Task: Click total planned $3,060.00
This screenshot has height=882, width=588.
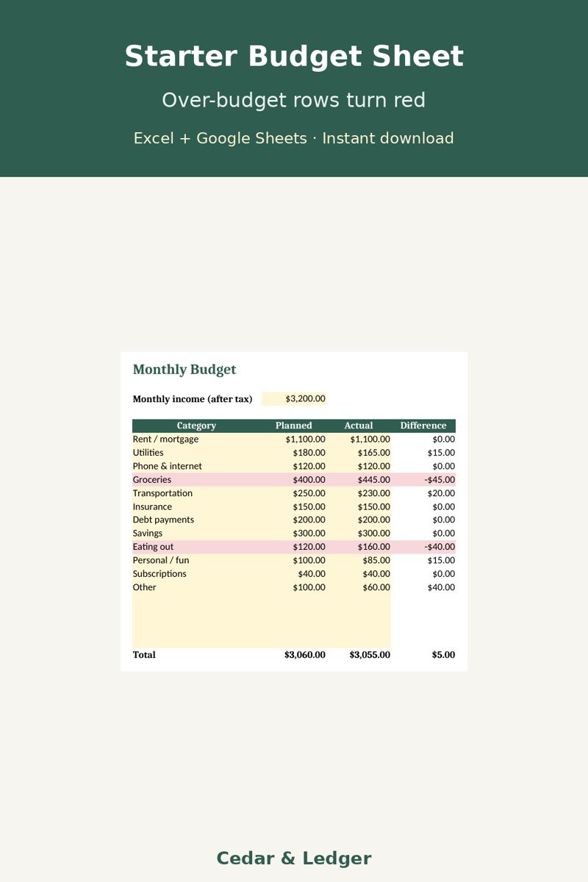Action: pos(305,655)
